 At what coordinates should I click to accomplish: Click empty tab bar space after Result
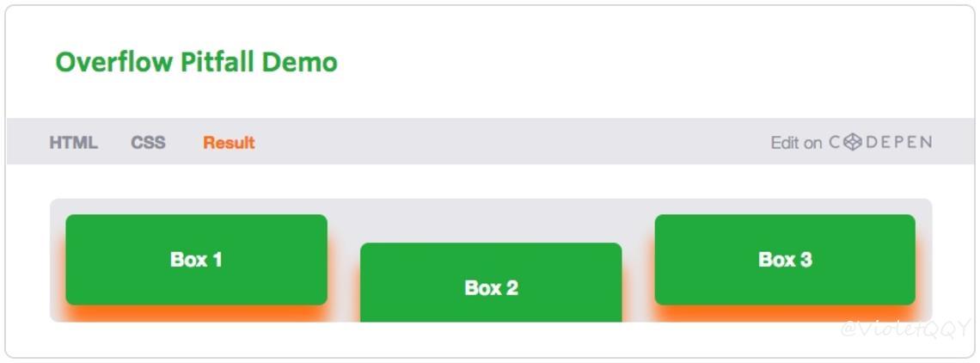[512, 143]
